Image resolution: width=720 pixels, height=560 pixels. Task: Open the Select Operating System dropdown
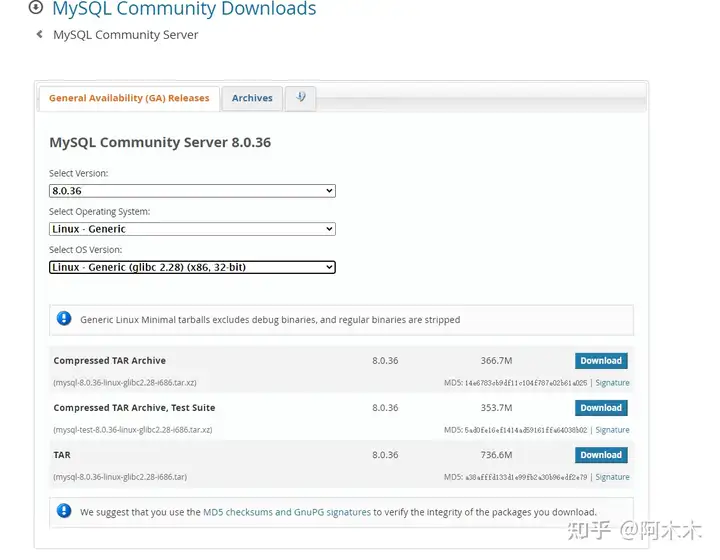(192, 229)
